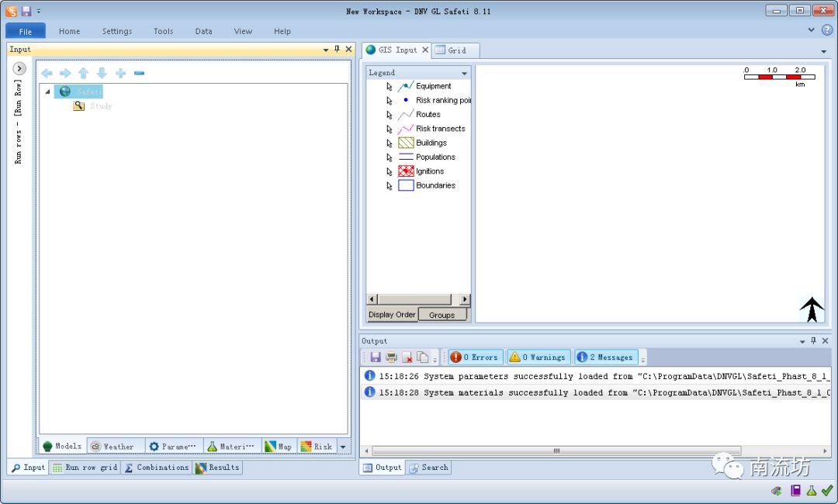
Task: Click the copy output icon
Action: (x=422, y=357)
